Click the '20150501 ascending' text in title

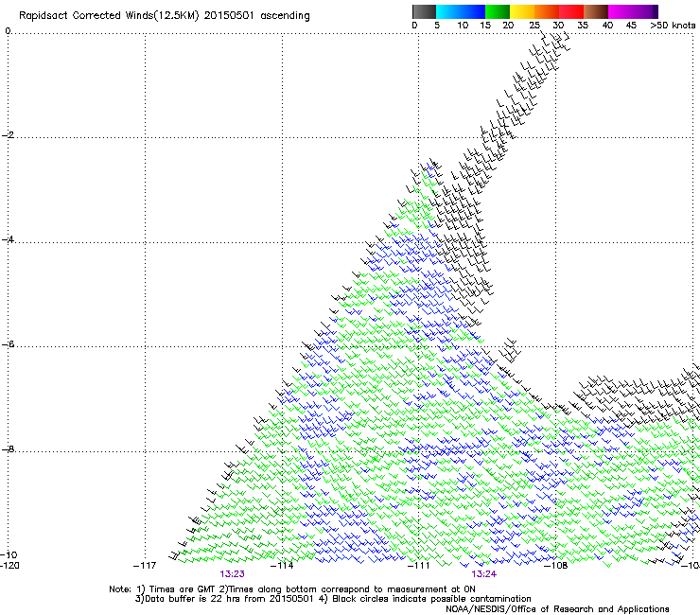256,15
